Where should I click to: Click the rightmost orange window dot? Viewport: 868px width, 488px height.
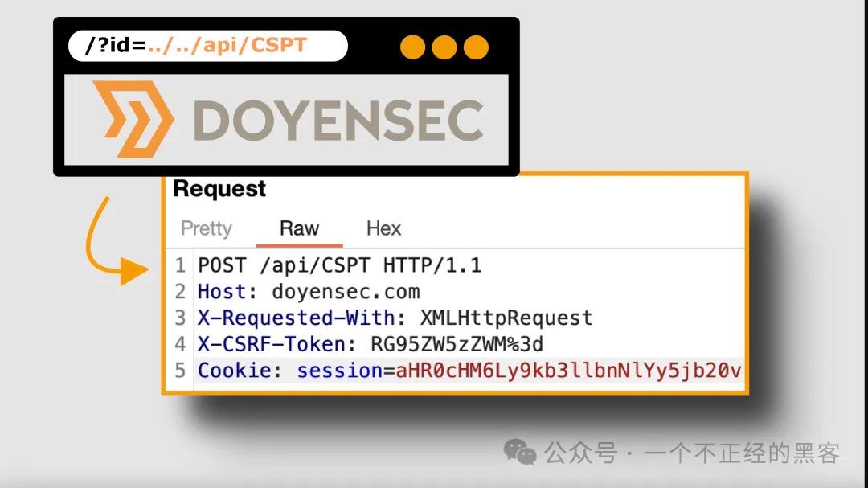476,47
